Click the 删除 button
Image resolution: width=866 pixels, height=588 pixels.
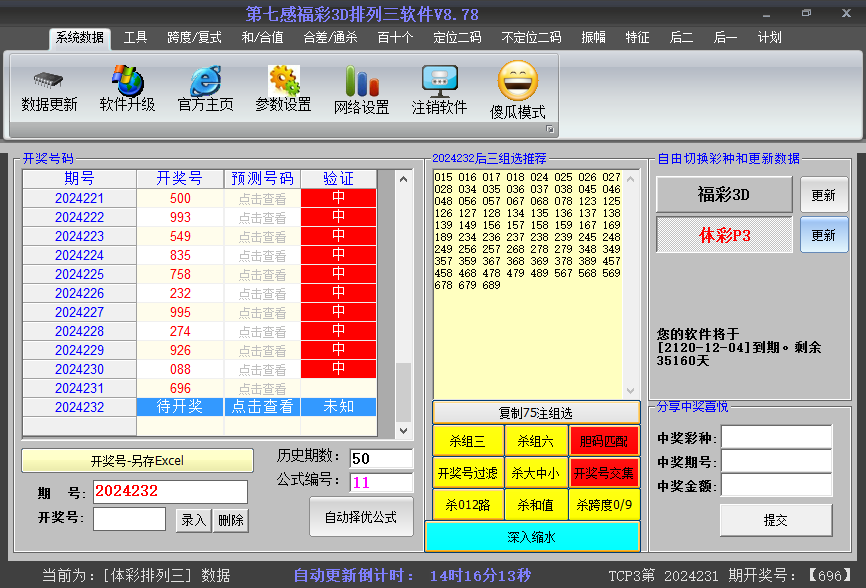click(x=231, y=520)
